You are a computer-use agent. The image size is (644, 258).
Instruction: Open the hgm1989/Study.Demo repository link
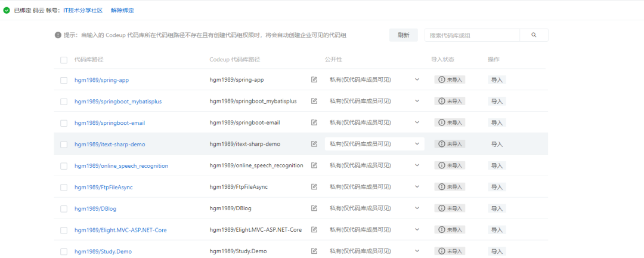click(x=103, y=251)
